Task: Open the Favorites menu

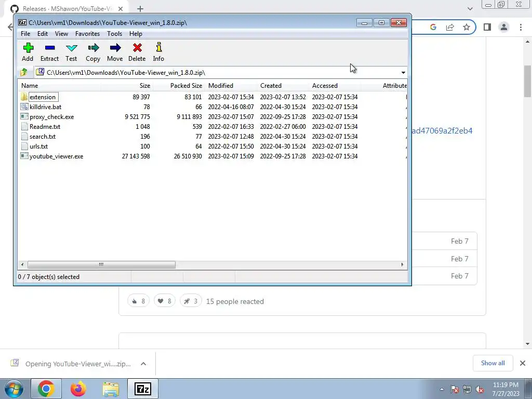Action: [x=87, y=34]
